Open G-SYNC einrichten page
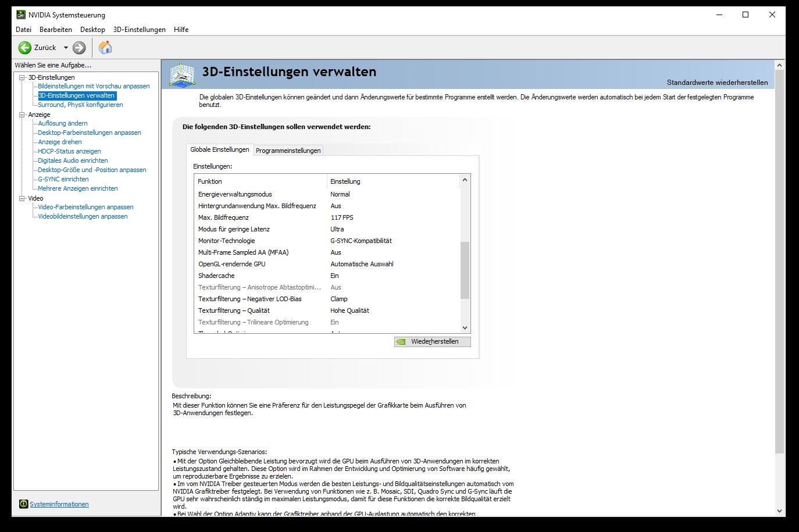 [63, 179]
